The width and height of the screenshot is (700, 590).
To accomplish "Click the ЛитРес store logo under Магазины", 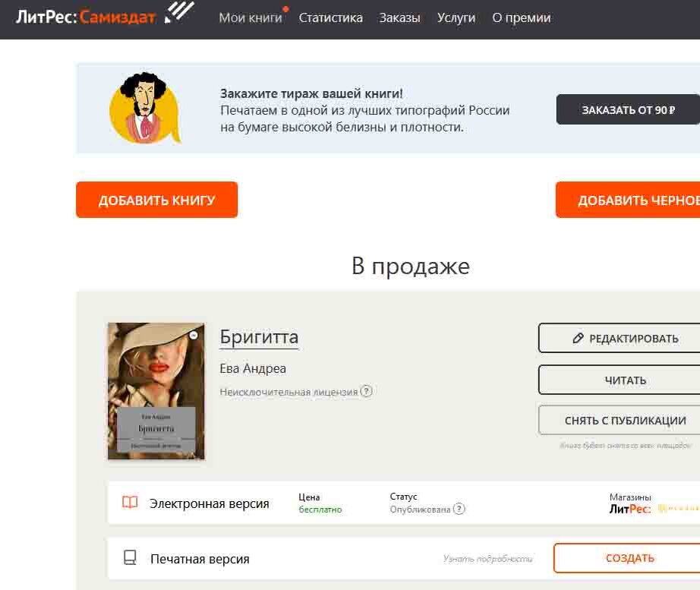I will 630,509.
